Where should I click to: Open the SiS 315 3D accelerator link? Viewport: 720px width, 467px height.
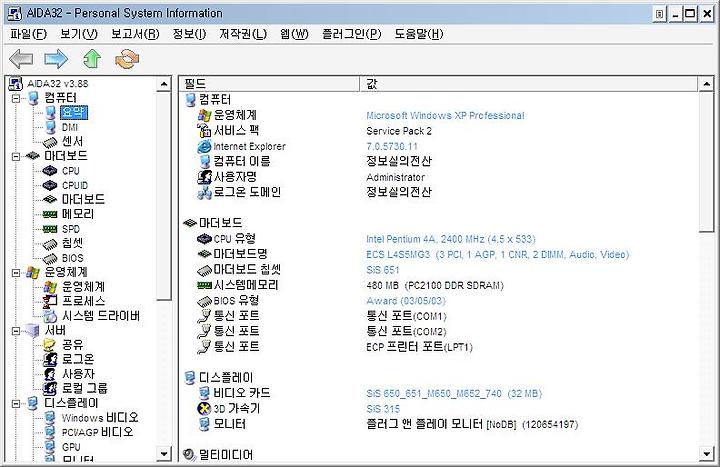383,409
